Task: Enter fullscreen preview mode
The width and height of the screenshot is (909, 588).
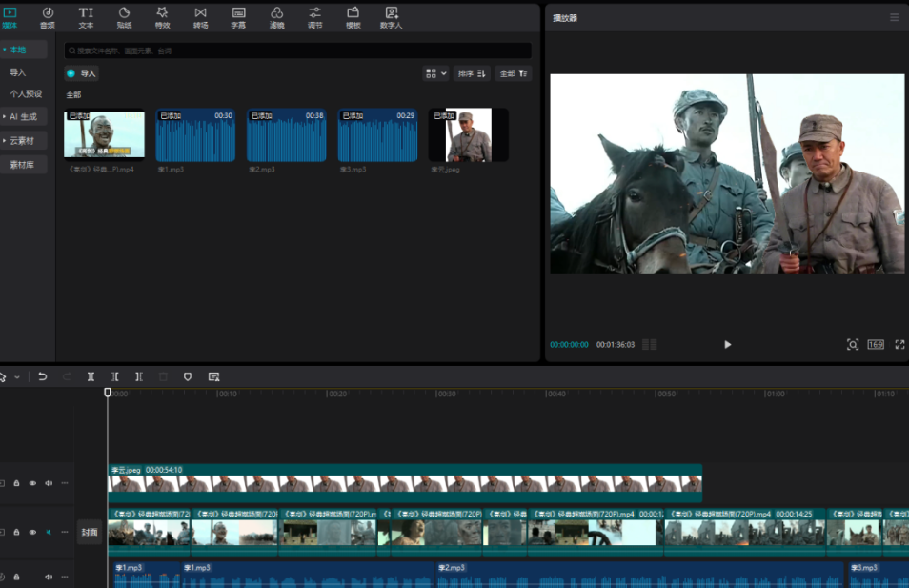Action: point(899,344)
